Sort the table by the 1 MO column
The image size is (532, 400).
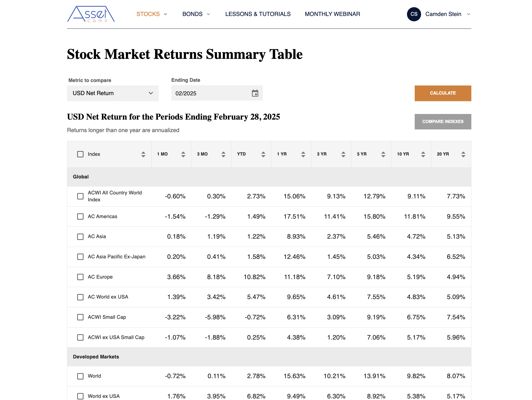coord(183,154)
